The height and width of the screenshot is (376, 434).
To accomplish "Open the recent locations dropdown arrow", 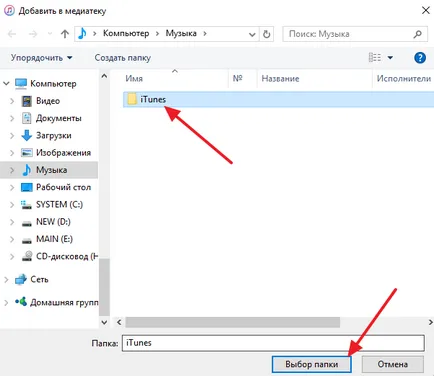I will coord(50,34).
